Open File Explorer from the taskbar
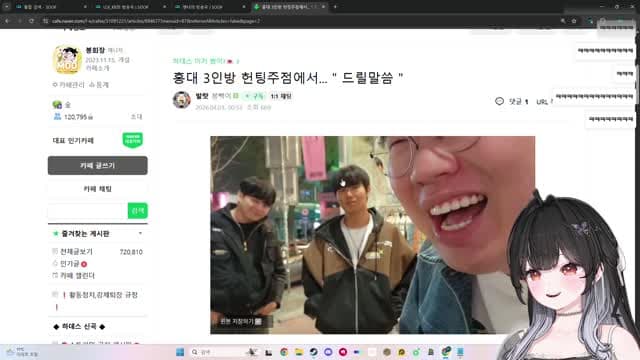The height and width of the screenshot is (360, 640). tap(299, 352)
